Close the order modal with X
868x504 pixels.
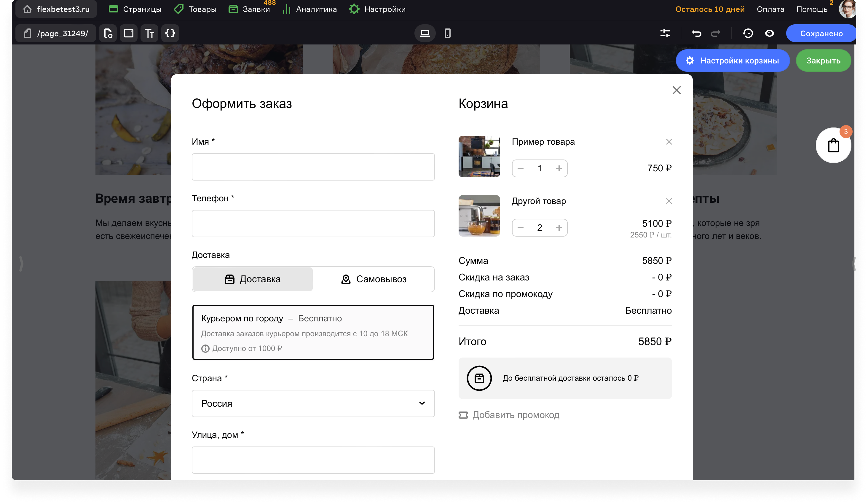tap(677, 90)
